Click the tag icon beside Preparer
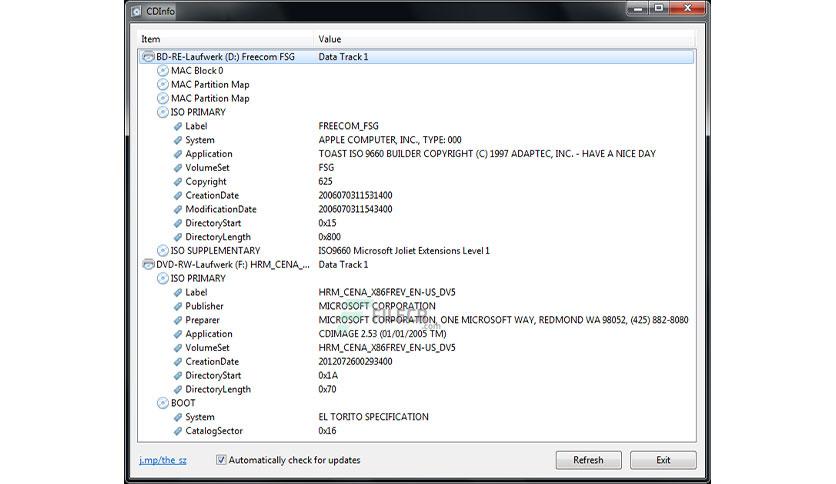This screenshot has width=836, height=484. pos(178,320)
